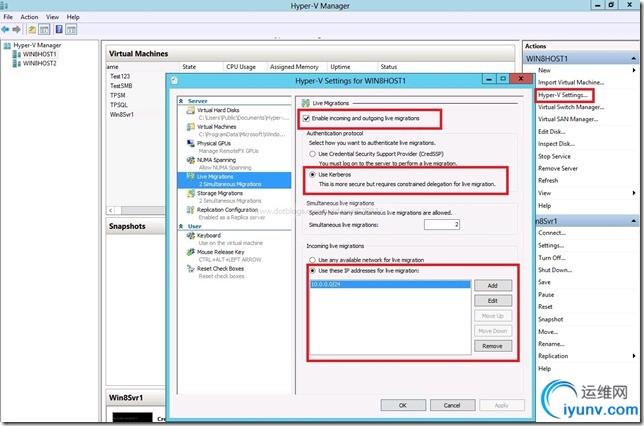Click the Add IP address button
Viewport: 644px width, 426px height.
coord(493,286)
